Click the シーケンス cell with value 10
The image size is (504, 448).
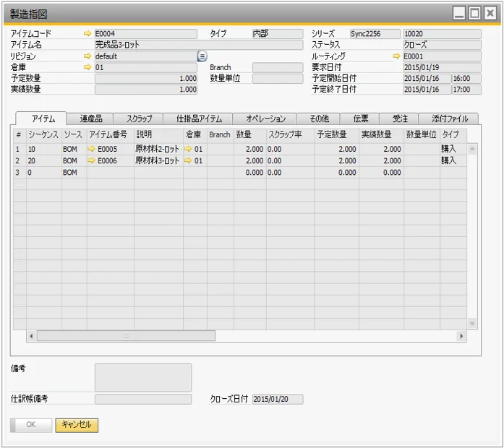[x=43, y=149]
